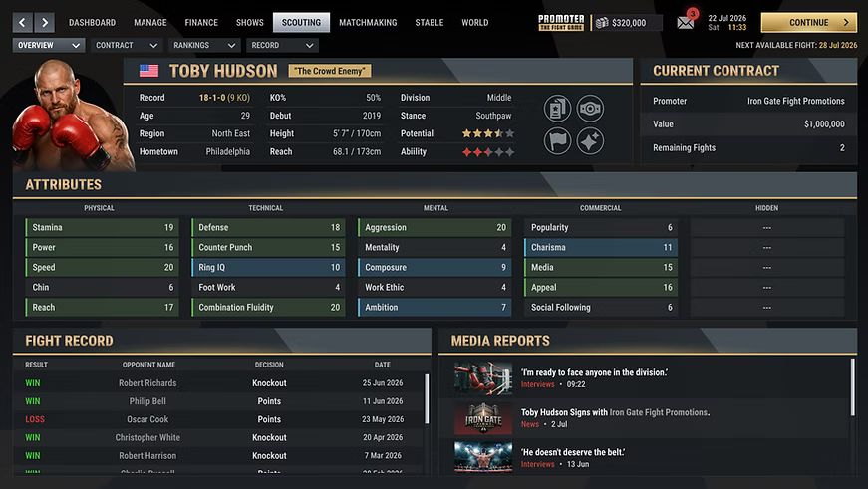Click the Chin attribute row

[x=103, y=287]
